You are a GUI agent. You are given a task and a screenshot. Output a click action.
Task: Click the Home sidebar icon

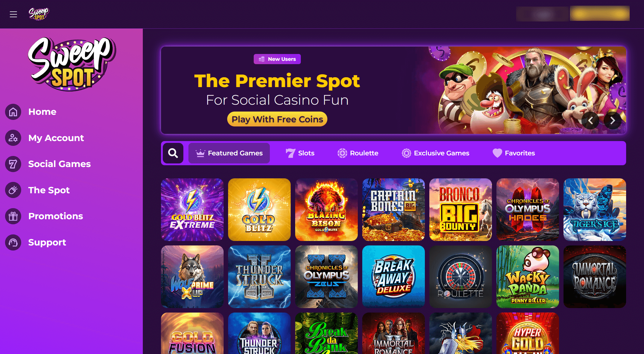(x=13, y=112)
